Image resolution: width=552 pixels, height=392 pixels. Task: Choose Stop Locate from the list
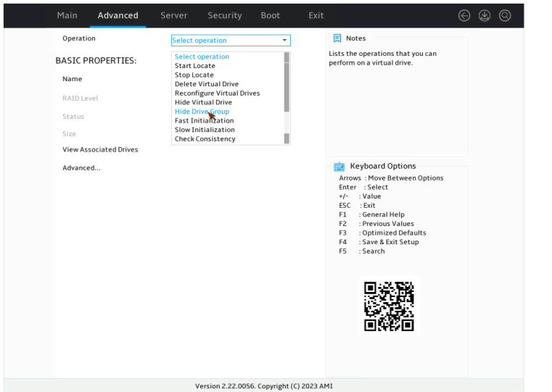pyautogui.click(x=194, y=75)
